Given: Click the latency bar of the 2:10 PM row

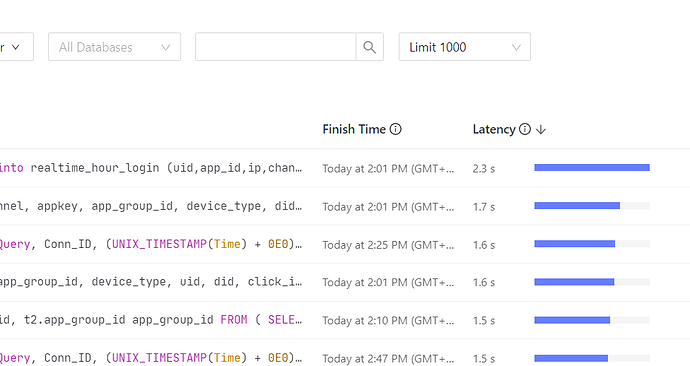Looking at the screenshot, I should 592,320.
